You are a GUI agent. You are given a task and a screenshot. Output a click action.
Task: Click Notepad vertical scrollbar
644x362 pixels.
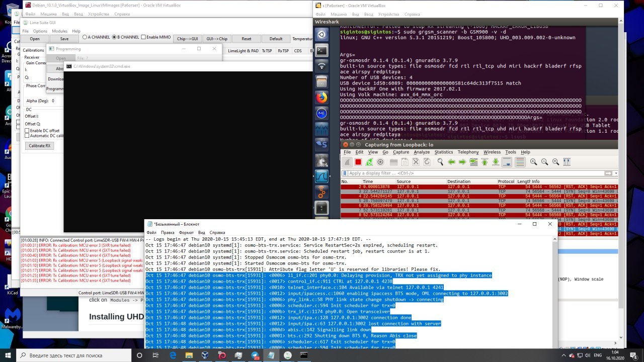coord(555,292)
